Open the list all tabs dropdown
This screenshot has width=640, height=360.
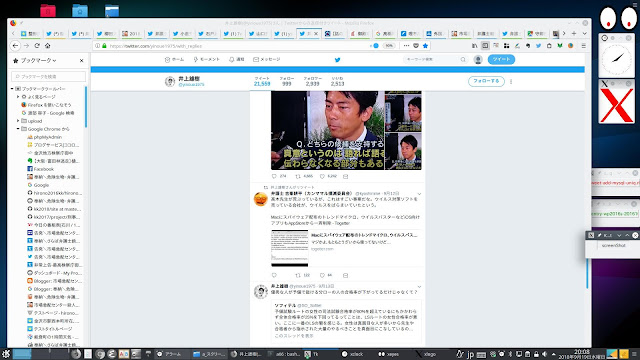click(584, 33)
